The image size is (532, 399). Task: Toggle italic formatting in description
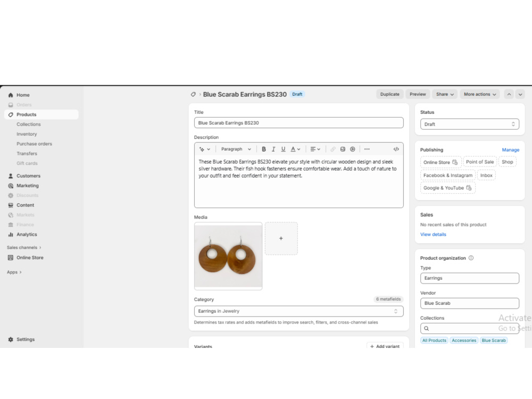[273, 149]
